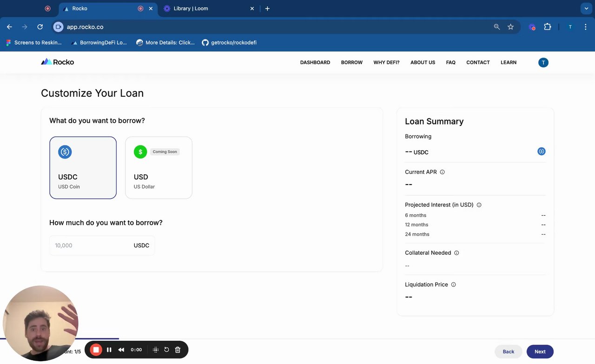Open the Rocko account avatar menu
This screenshot has height=364, width=595.
pos(543,62)
